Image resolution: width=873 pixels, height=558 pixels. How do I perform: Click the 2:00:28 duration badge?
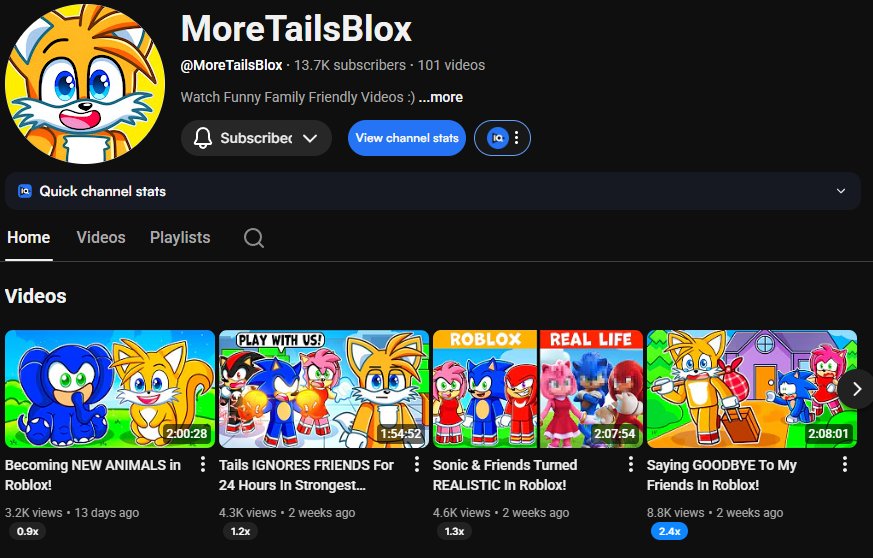[187, 433]
